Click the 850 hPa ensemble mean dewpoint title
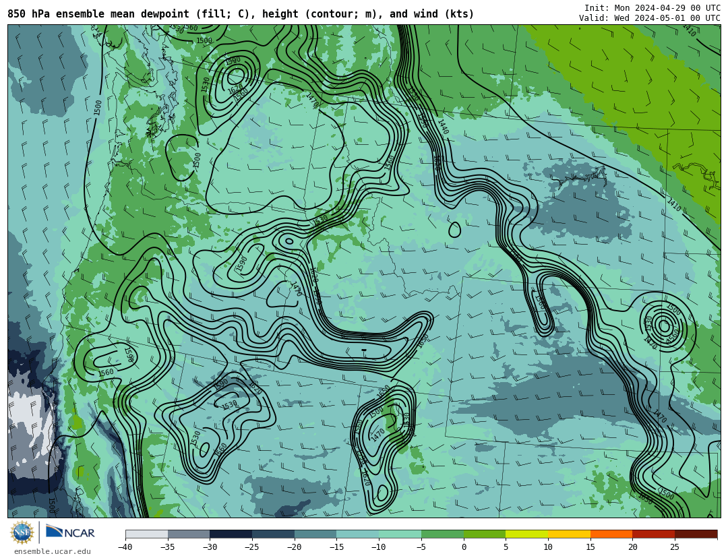 tap(241, 14)
